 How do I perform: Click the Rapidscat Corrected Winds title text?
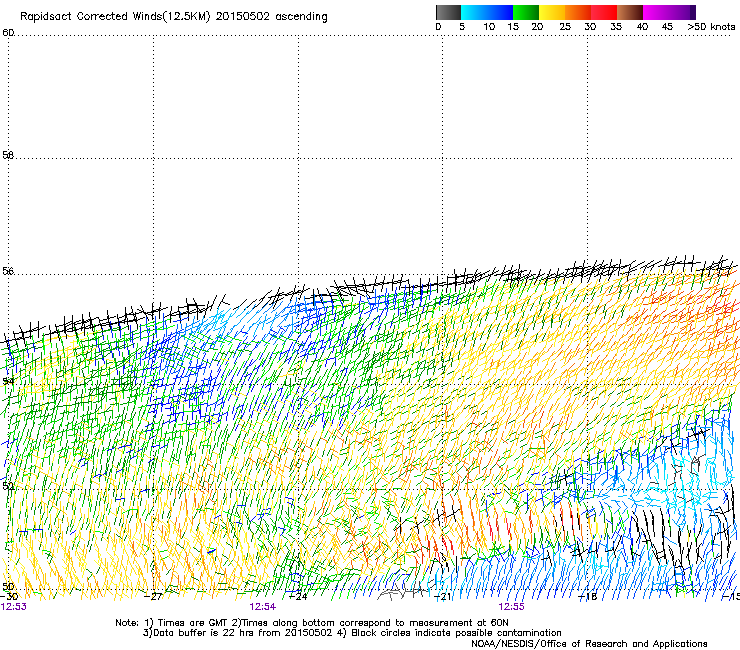pos(174,17)
